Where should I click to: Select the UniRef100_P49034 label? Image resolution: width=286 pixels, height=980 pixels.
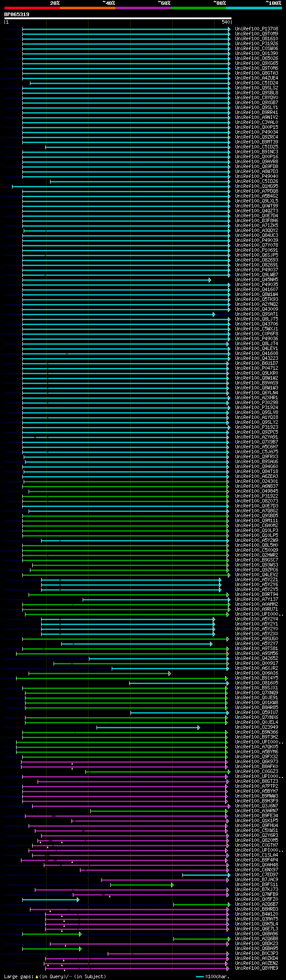tap(257, 132)
